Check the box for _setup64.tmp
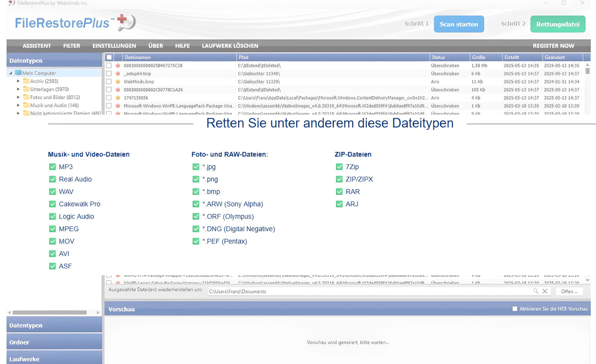Screen dimensions: 596x364 tap(109, 73)
